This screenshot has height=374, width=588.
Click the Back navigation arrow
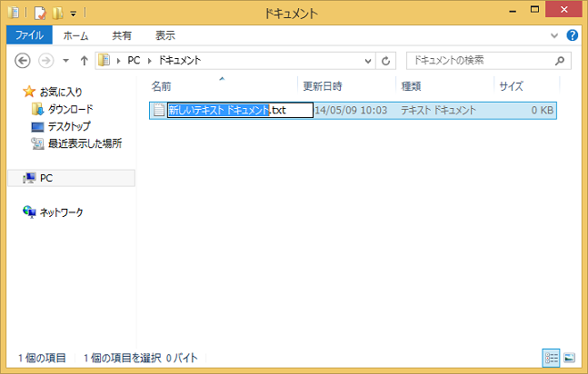24,61
